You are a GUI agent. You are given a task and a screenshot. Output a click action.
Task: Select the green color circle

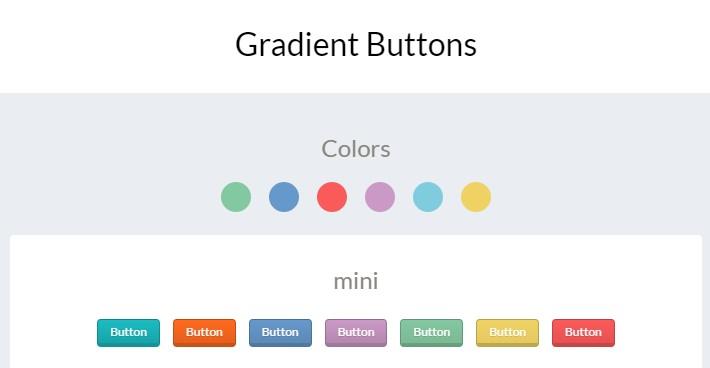[236, 197]
